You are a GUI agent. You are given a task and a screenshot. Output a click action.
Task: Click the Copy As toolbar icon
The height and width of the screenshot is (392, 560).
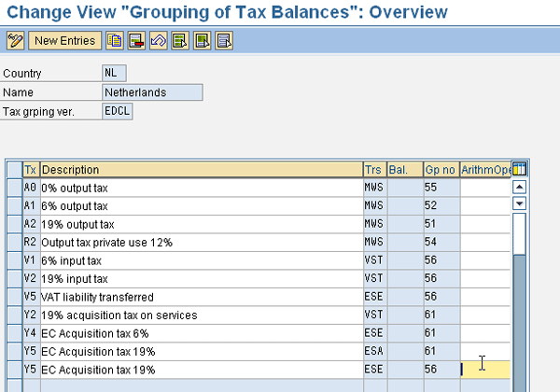115,41
